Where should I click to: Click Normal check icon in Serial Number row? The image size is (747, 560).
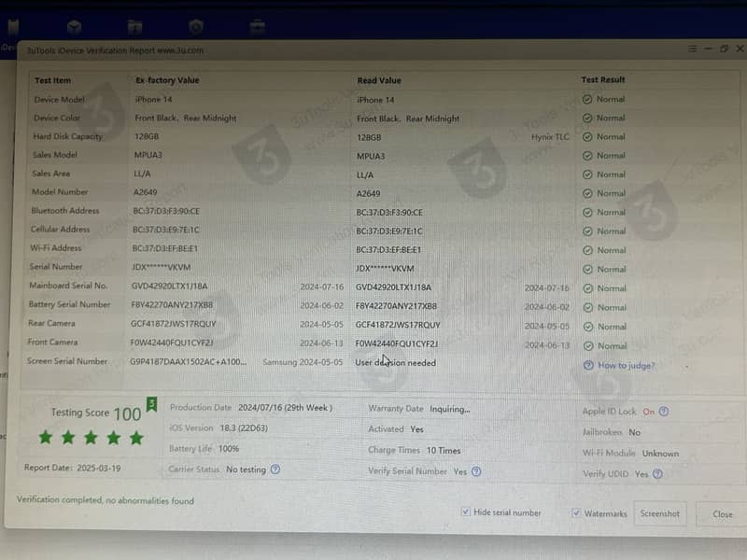coord(588,269)
